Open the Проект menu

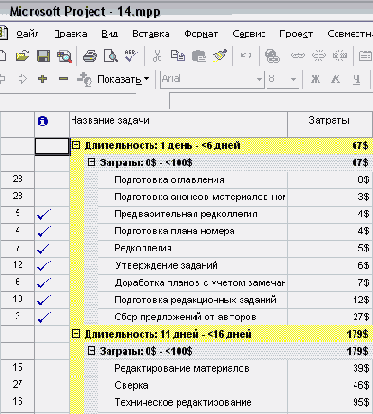[x=296, y=34]
